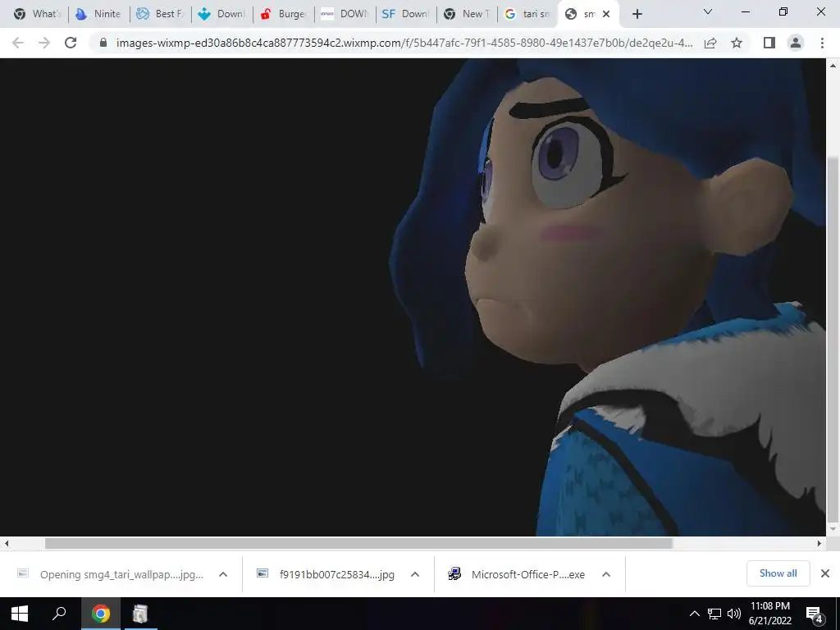Screen dimensions: 840x630
Task: Expand options for smg4_tari_wallpap download
Action: coord(223,574)
